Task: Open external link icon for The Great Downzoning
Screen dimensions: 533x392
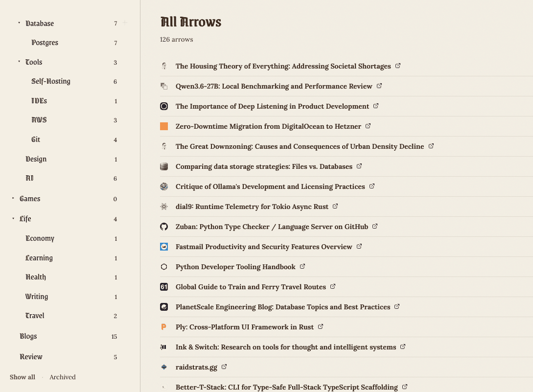Action: [431, 146]
